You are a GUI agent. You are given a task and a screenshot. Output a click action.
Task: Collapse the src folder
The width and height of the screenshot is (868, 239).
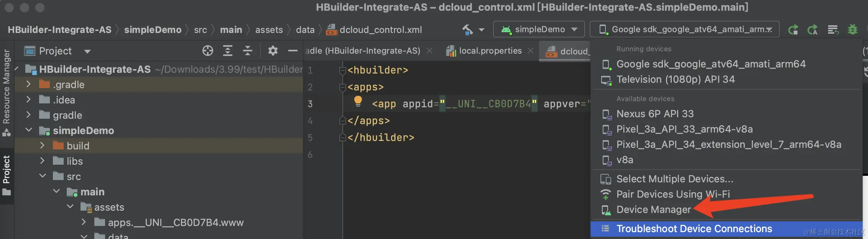[42, 176]
